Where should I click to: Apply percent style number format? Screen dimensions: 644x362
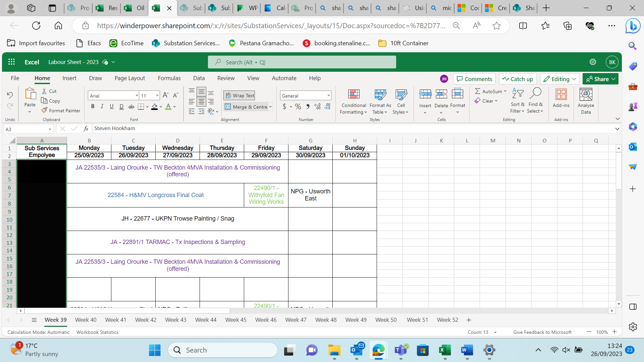[x=298, y=107]
